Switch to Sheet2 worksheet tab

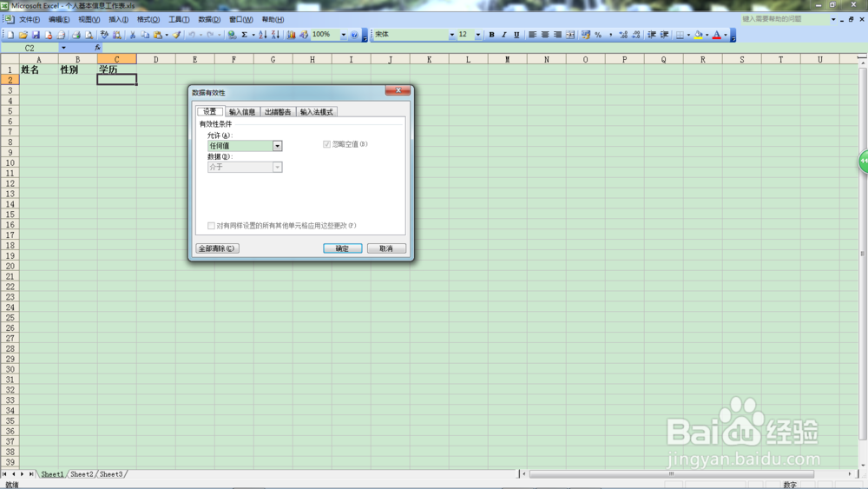pos(82,474)
